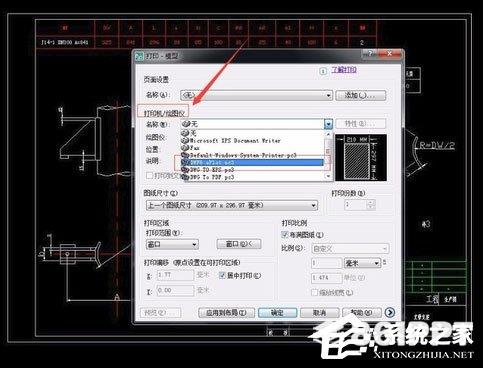
Task: Click the print dialog icon in the title bar
Action: [x=139, y=56]
